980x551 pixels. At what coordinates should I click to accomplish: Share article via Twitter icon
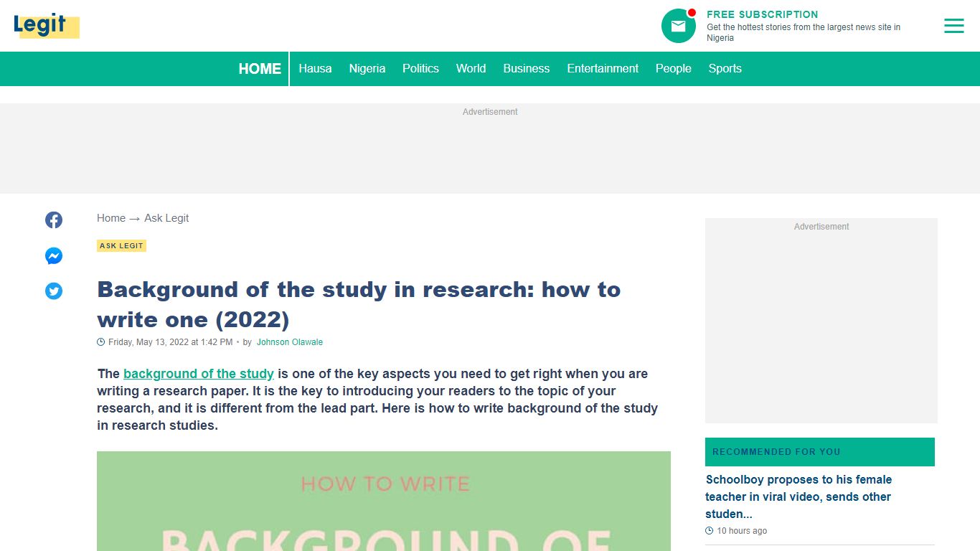(x=54, y=291)
